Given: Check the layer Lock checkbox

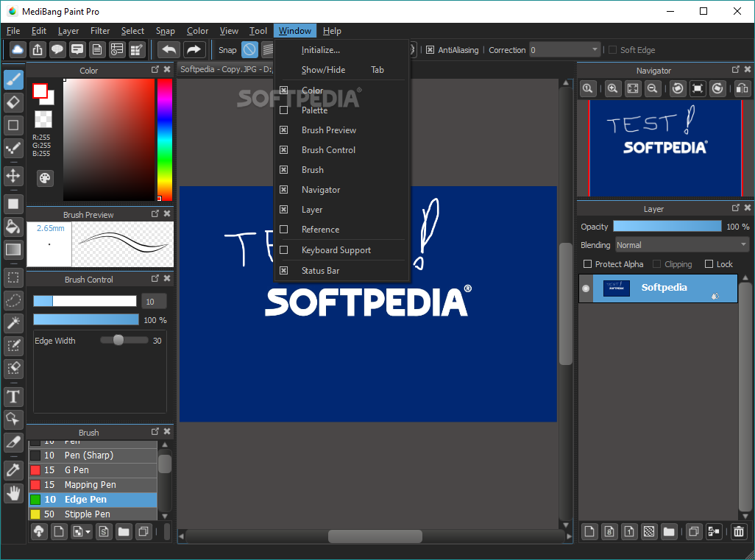Looking at the screenshot, I should pos(709,264).
